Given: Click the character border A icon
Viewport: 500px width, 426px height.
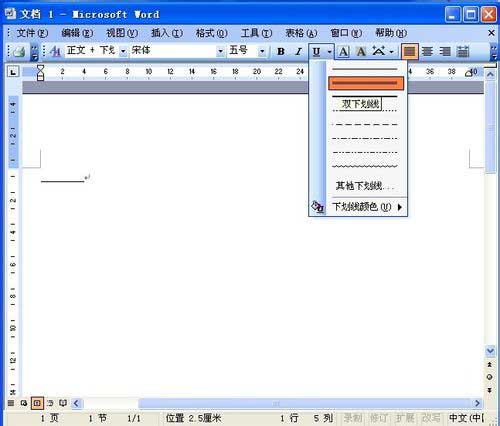Looking at the screenshot, I should (x=343, y=51).
